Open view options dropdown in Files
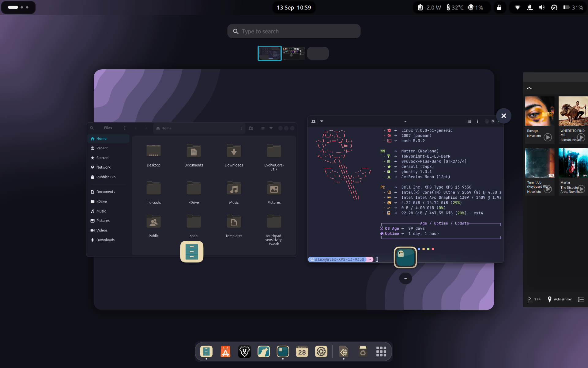Viewport: 588px width, 368px height. (x=271, y=128)
